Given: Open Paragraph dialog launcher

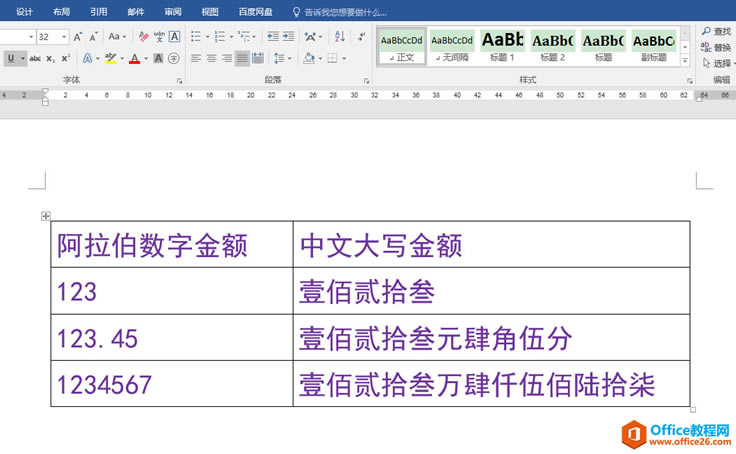Looking at the screenshot, I should click(366, 81).
